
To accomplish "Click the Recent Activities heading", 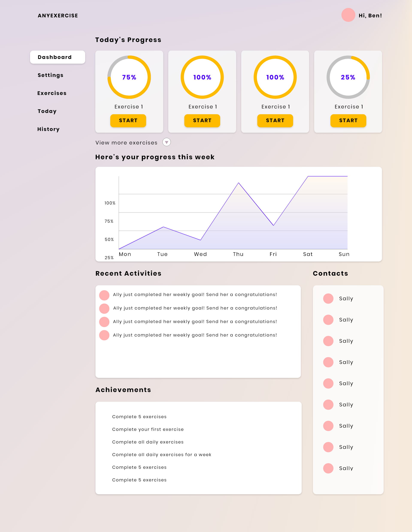I will click(x=128, y=274).
